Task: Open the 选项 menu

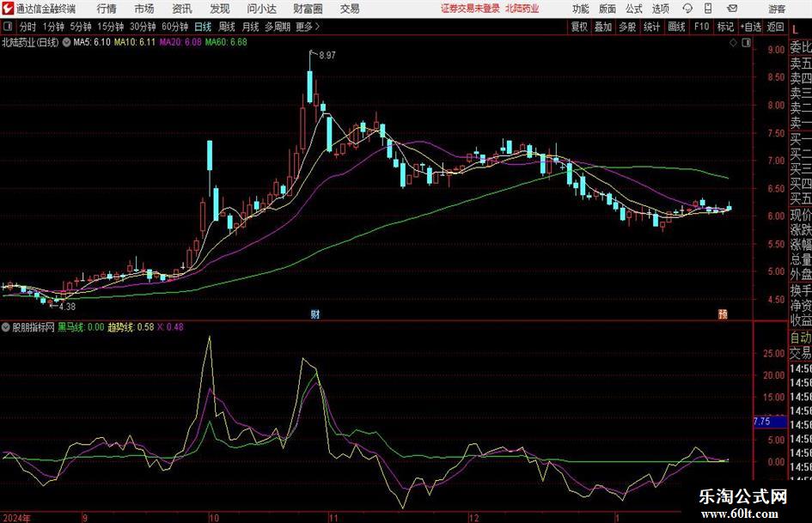Action: click(660, 9)
